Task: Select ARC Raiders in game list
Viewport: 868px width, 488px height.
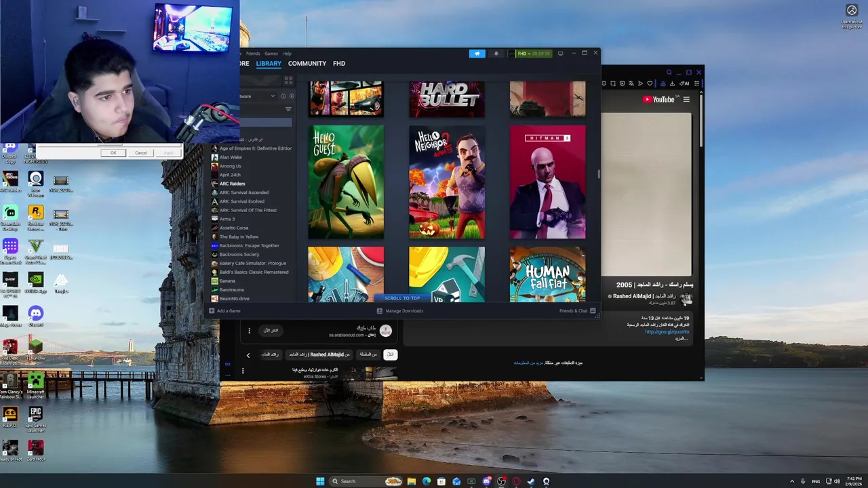Action: click(229, 184)
